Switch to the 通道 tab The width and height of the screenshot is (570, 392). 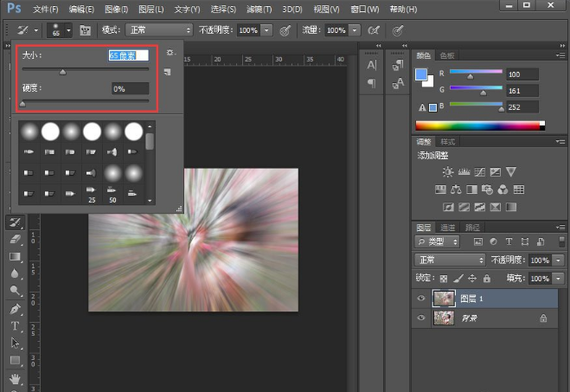click(449, 227)
